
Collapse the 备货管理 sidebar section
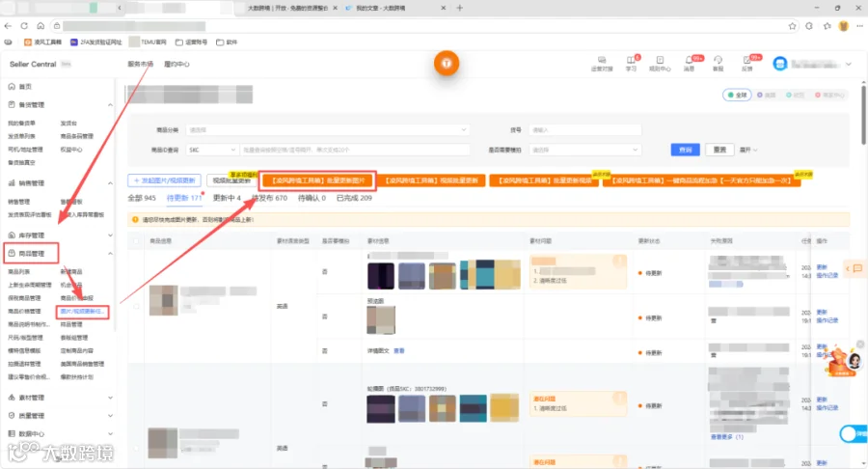(x=59, y=104)
